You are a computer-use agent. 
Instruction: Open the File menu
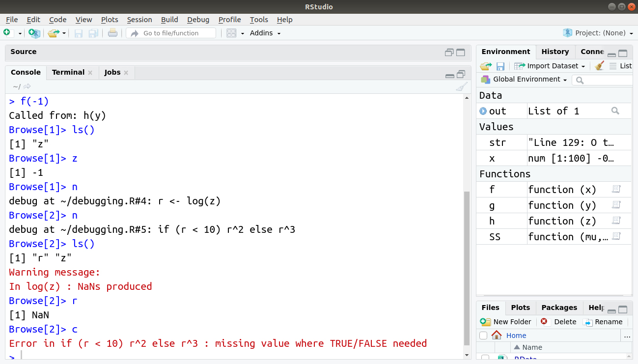click(12, 20)
